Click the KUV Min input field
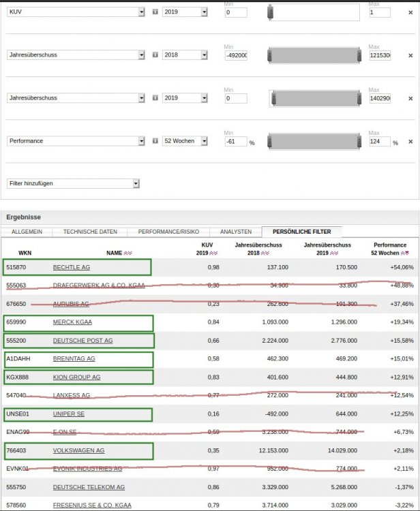420x511 pixels. tap(236, 12)
